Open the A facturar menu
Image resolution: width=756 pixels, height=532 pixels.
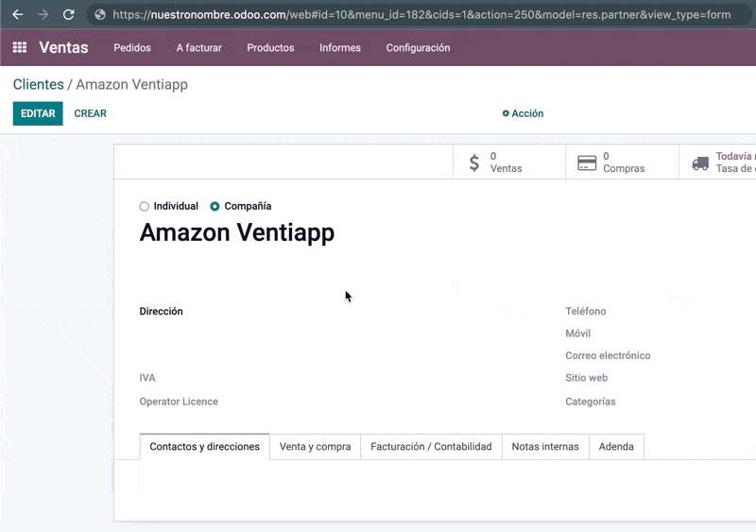[x=198, y=48]
